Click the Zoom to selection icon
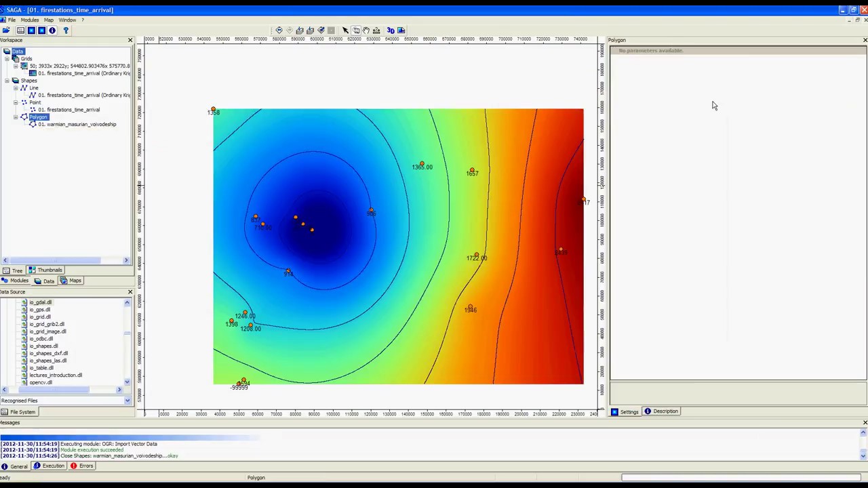The height and width of the screenshot is (488, 868). tap(321, 30)
